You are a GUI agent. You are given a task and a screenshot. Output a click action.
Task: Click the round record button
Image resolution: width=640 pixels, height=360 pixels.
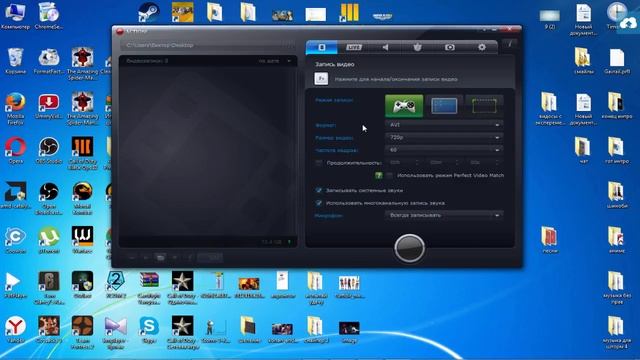409,247
